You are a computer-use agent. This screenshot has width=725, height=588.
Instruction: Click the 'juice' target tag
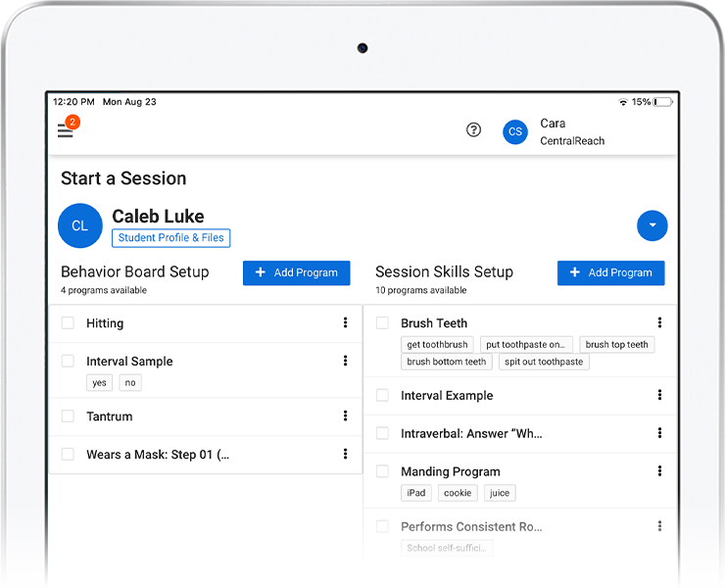[x=500, y=493]
